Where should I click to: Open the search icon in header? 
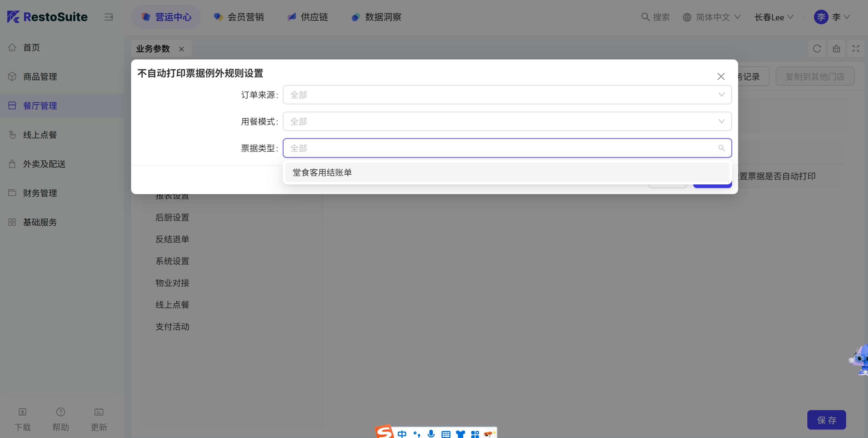645,17
